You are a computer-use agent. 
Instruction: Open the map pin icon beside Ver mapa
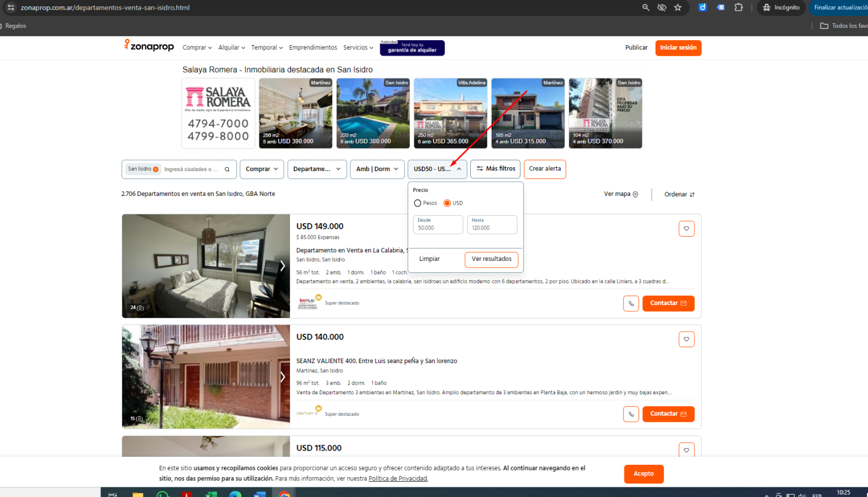(x=635, y=194)
